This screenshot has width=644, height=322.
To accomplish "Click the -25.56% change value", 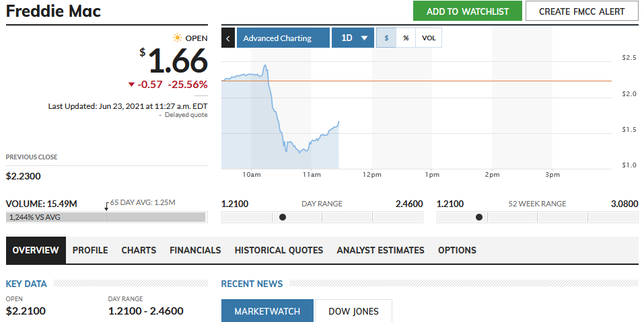I will point(187,85).
